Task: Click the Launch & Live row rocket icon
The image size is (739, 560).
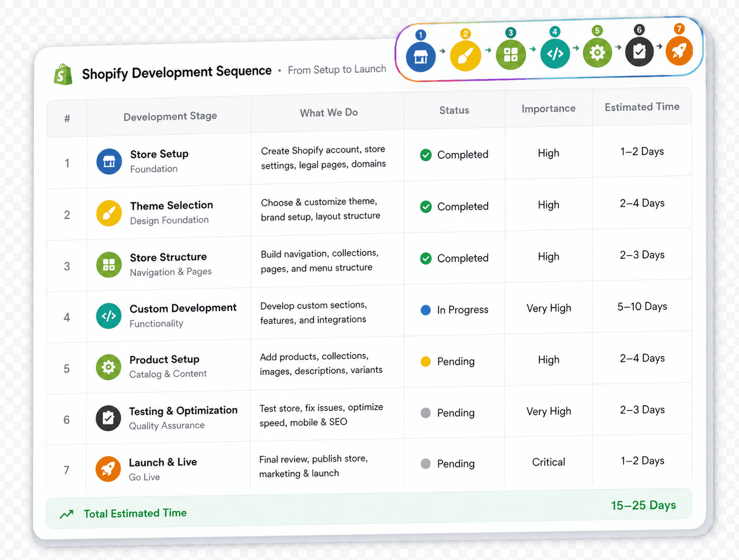Action: coord(108,469)
